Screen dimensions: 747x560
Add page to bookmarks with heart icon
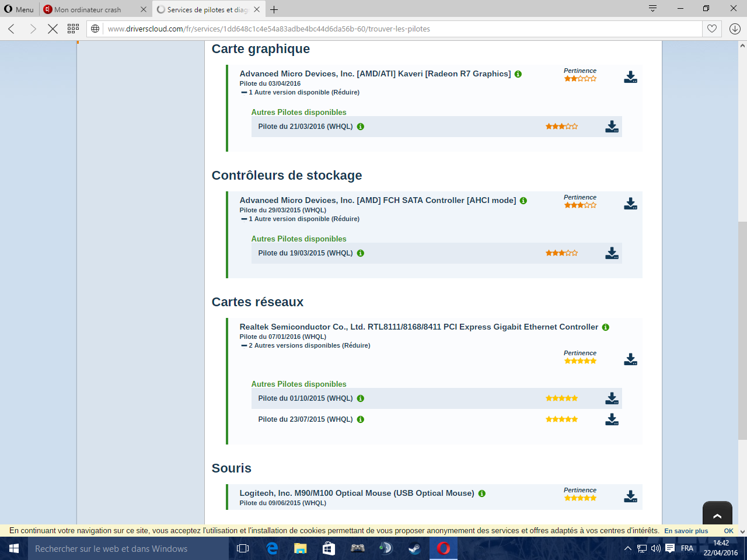pyautogui.click(x=712, y=29)
